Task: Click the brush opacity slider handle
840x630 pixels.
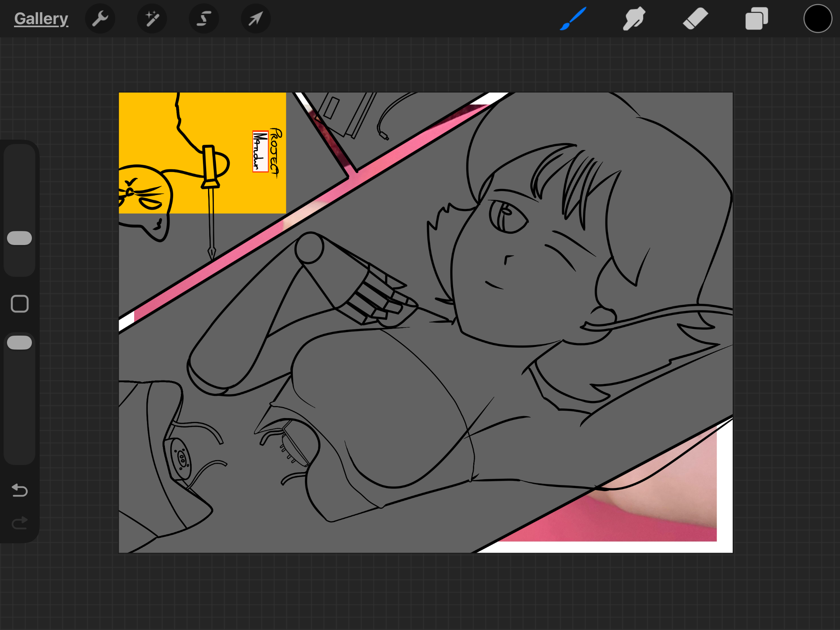Action: (x=19, y=342)
